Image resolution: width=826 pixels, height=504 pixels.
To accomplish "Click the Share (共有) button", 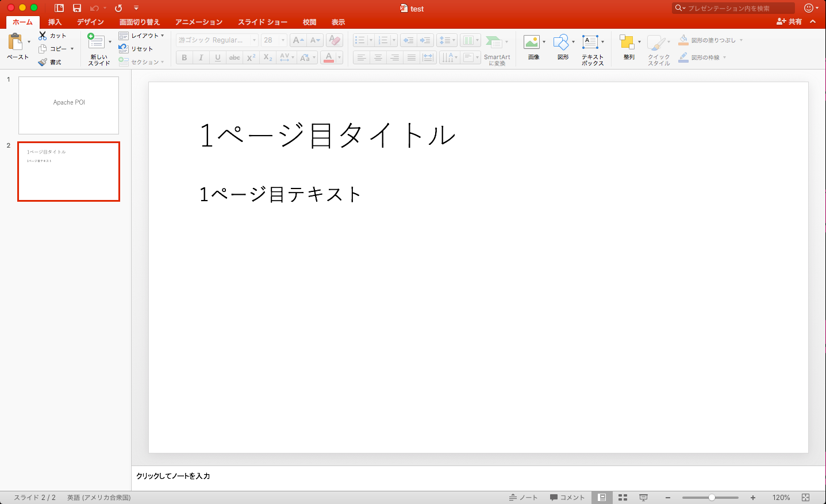I will click(x=789, y=21).
